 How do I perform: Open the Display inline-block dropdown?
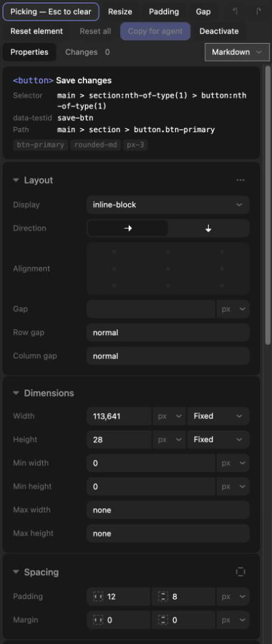click(168, 204)
